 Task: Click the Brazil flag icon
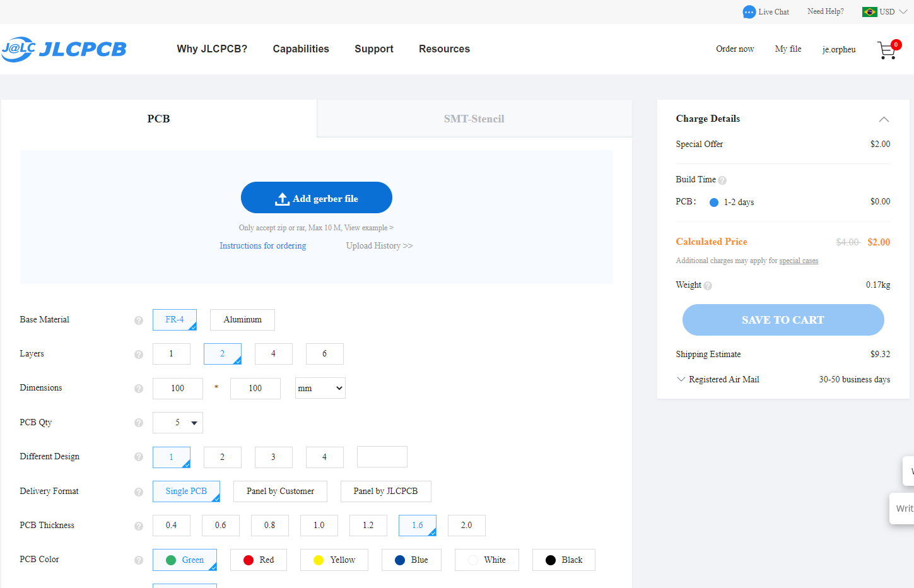tap(869, 12)
